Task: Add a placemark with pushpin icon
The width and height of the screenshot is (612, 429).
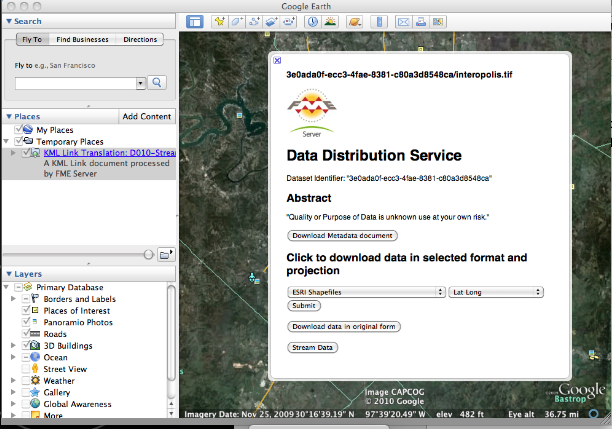Action: click(x=220, y=21)
